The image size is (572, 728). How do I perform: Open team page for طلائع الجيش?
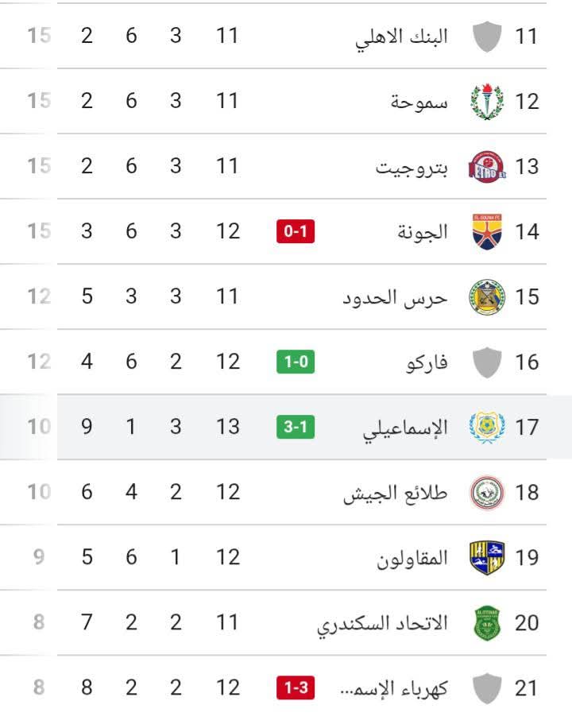[395, 493]
